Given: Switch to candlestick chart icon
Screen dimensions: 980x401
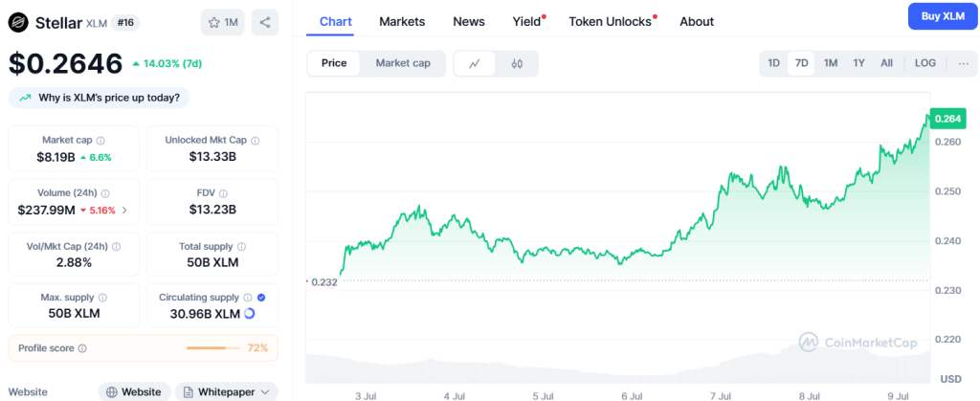Looking at the screenshot, I should pyautogui.click(x=517, y=63).
